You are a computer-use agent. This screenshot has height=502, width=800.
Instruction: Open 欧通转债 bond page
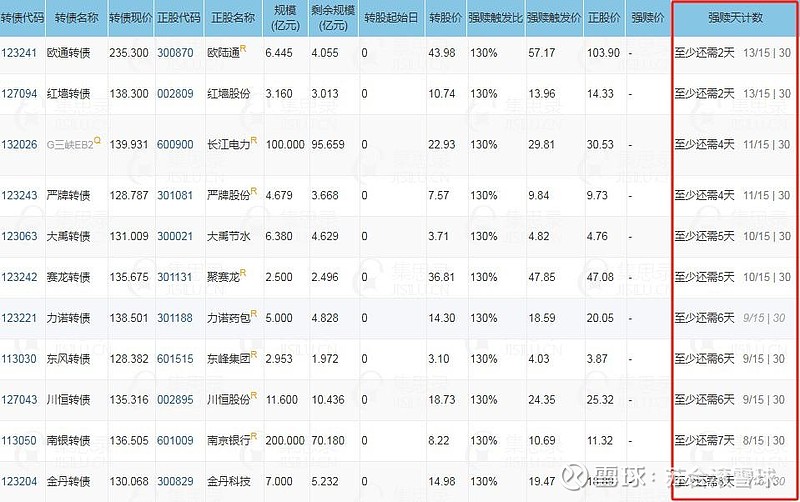[68, 53]
